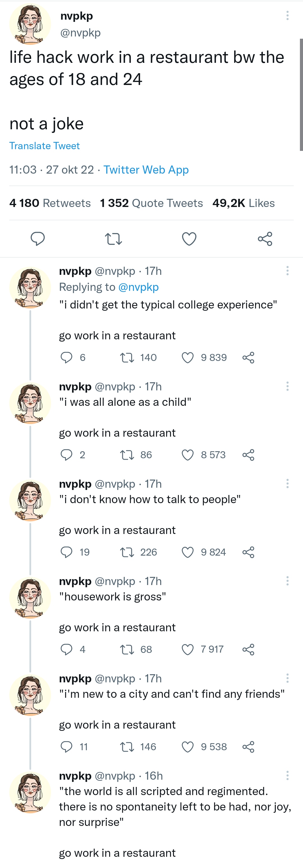Like the 'new to a city' reply
The height and width of the screenshot is (868, 303).
[187, 747]
